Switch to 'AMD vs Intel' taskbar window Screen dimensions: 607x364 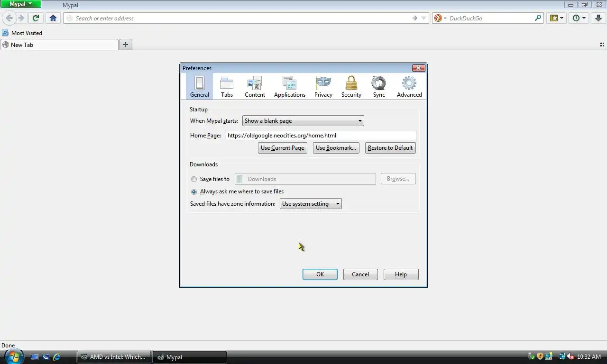pyautogui.click(x=114, y=357)
